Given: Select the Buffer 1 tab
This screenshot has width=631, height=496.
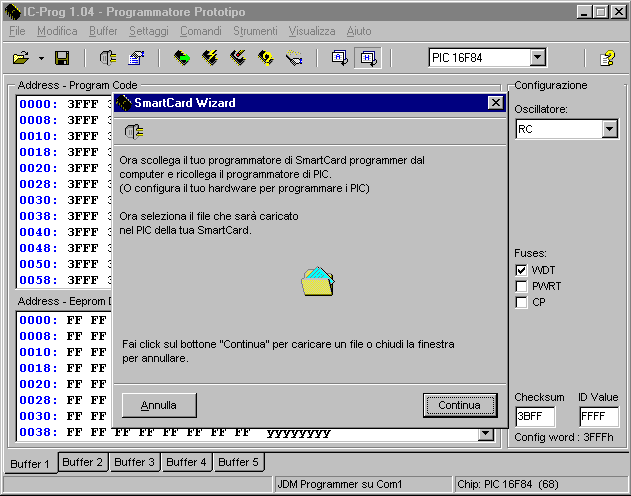Looking at the screenshot, I should tap(30, 463).
